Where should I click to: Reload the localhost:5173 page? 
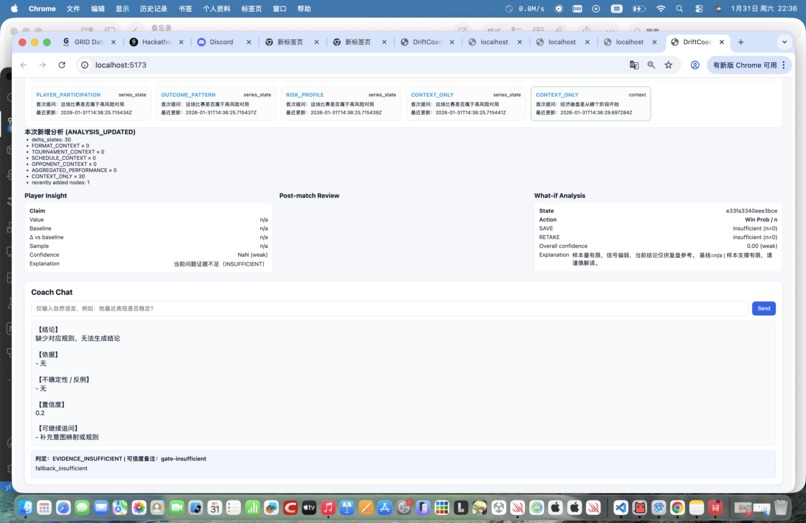coord(62,65)
